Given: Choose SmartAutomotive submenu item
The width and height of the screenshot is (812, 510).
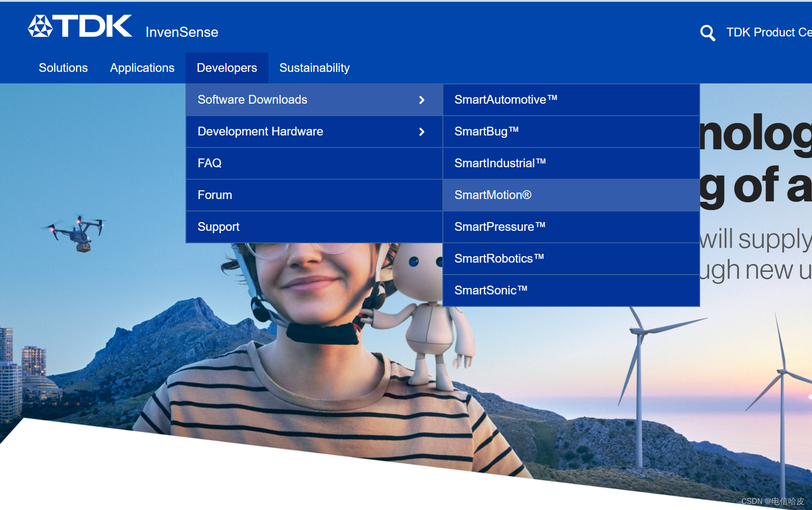Looking at the screenshot, I should tap(571, 100).
